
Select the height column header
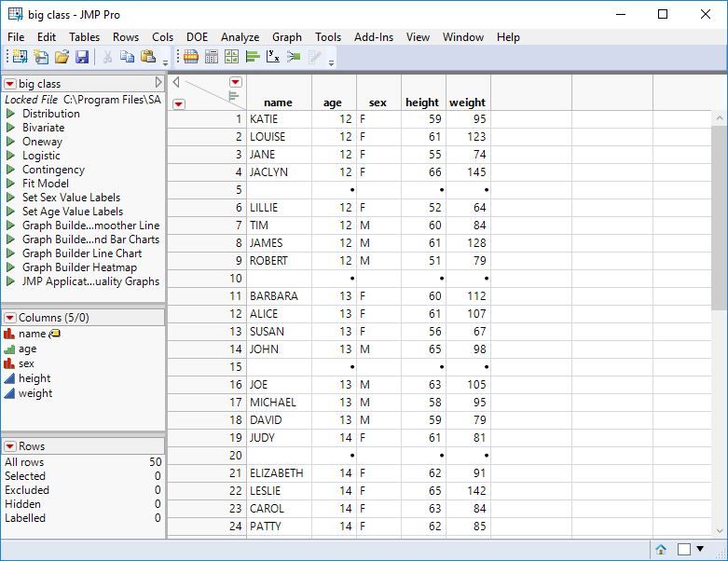422,103
